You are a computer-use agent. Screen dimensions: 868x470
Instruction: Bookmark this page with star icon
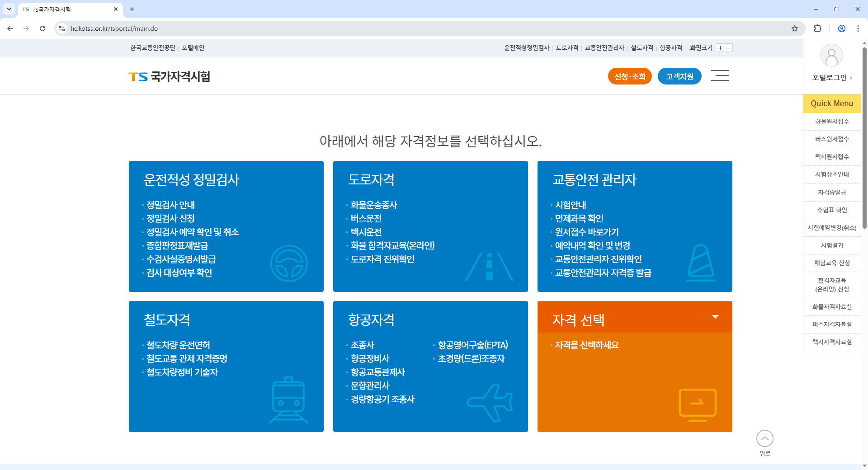click(795, 28)
